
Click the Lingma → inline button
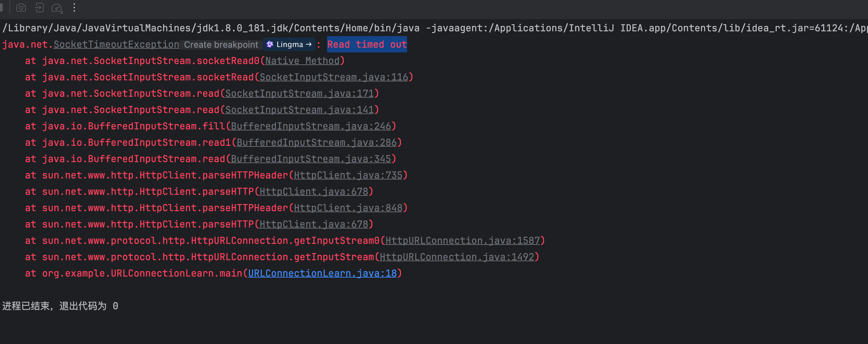[289, 45]
